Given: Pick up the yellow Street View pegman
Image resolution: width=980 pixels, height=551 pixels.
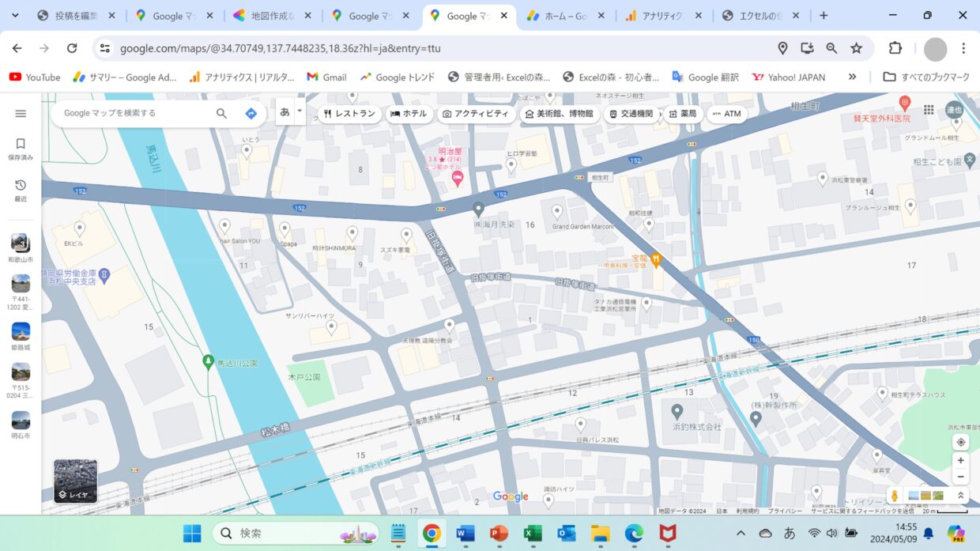Looking at the screenshot, I should pyautogui.click(x=895, y=496).
